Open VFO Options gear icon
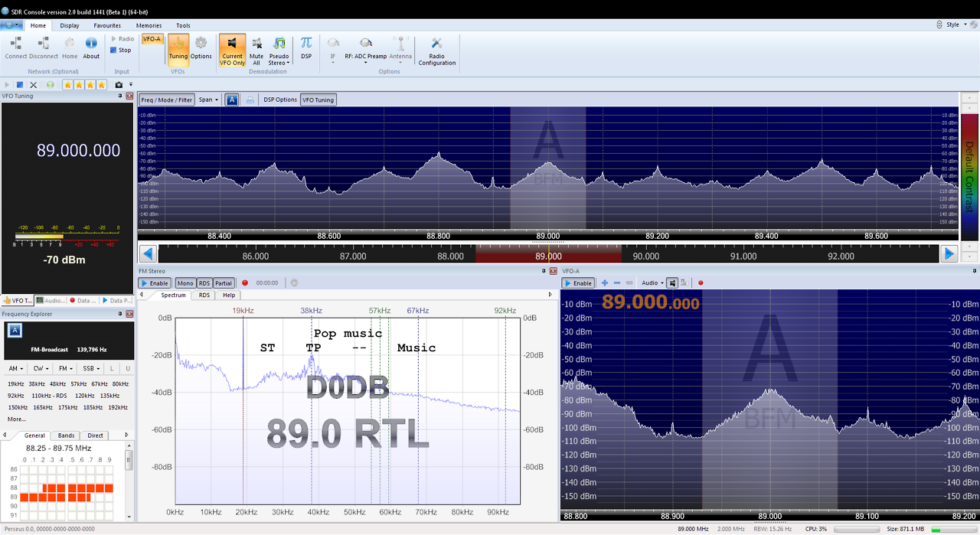The image size is (980, 535). click(201, 47)
